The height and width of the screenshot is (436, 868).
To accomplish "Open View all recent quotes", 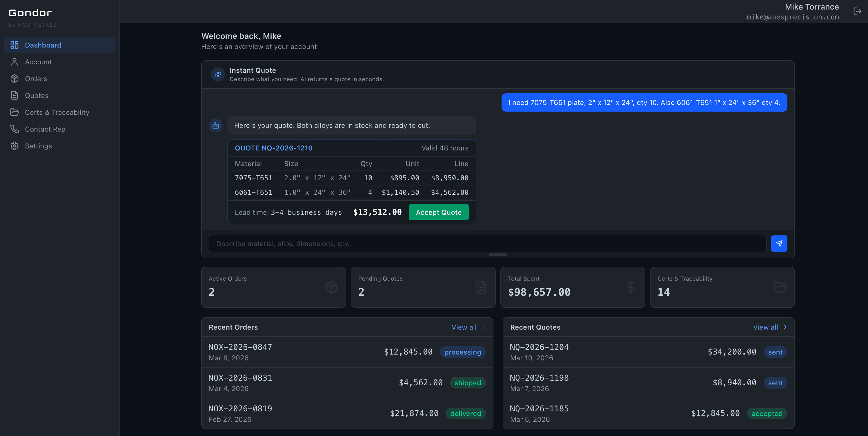I will [770, 327].
